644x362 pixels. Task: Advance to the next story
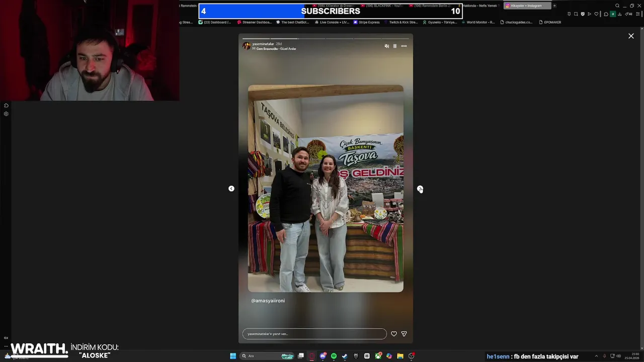420,189
